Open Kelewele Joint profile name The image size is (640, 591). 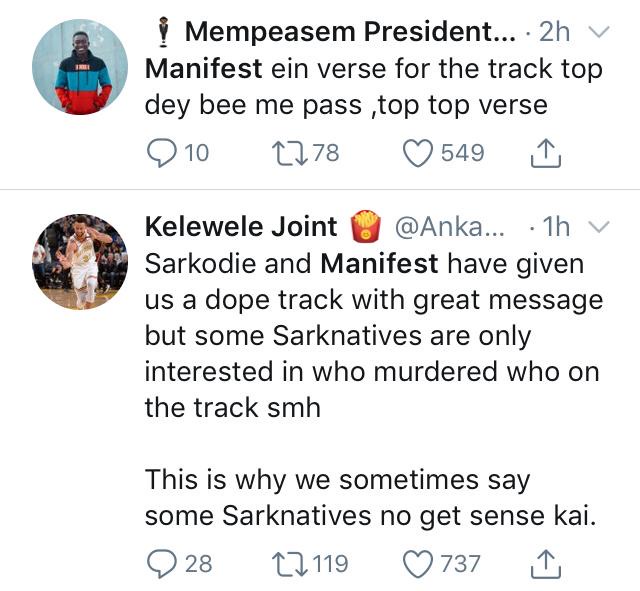pos(241,227)
